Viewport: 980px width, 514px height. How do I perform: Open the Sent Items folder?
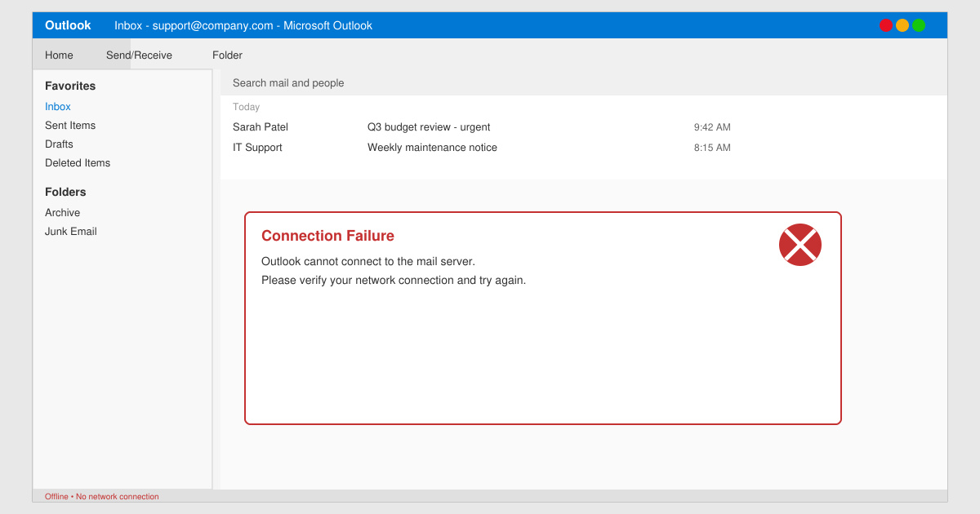point(70,126)
